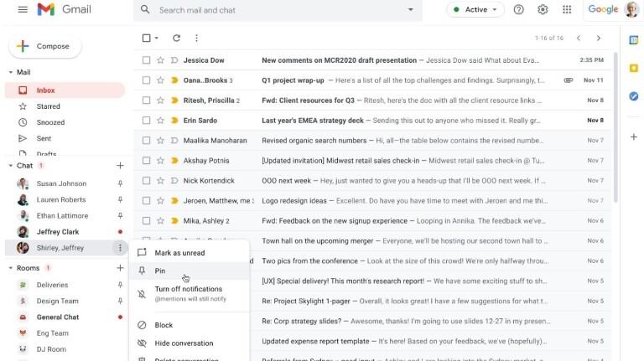Collapse the Rooms section

click(x=11, y=268)
